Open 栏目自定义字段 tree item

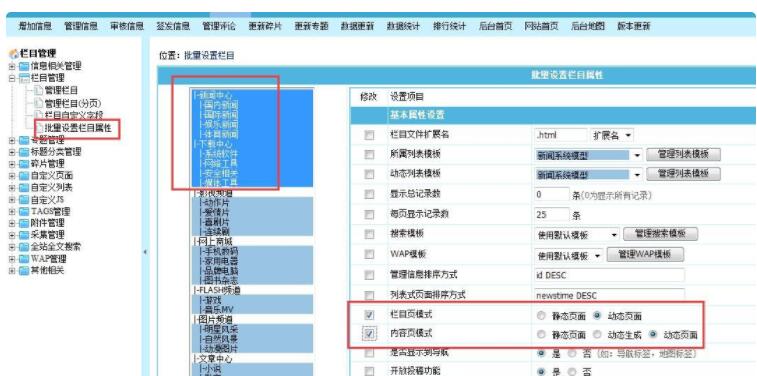73,115
